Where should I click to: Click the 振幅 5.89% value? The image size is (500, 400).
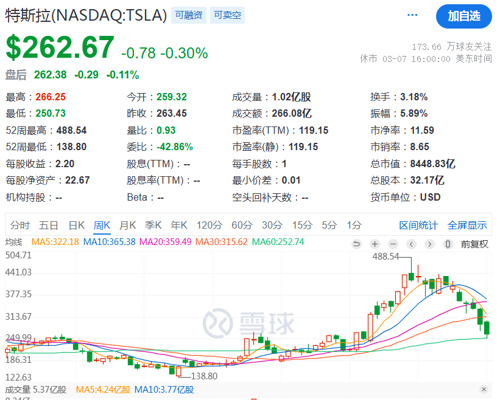click(x=414, y=113)
